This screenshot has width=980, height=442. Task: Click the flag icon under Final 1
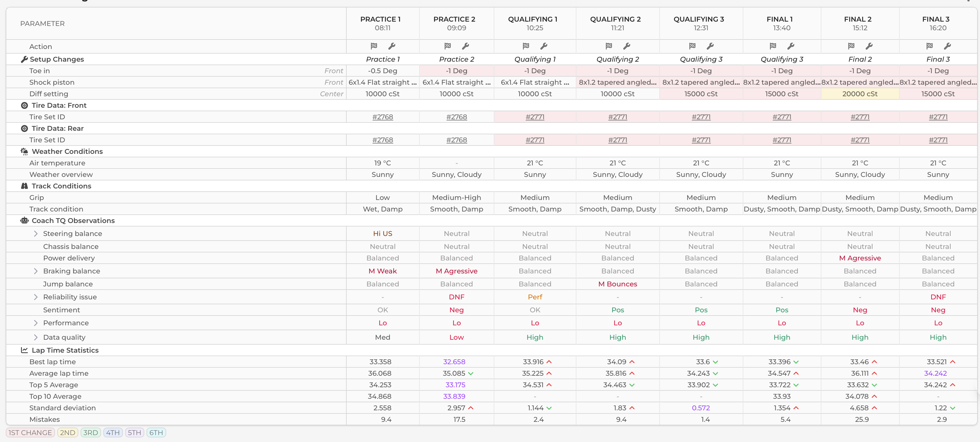(x=773, y=46)
